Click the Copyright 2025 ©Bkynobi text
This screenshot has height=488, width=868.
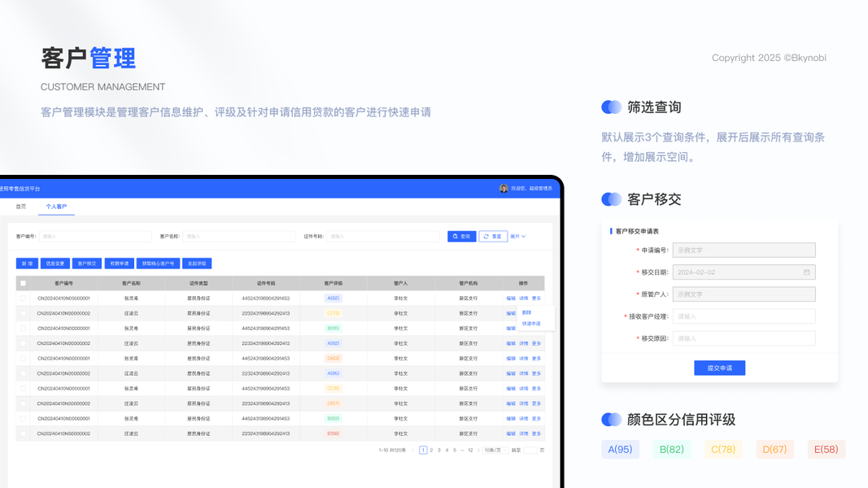769,58
